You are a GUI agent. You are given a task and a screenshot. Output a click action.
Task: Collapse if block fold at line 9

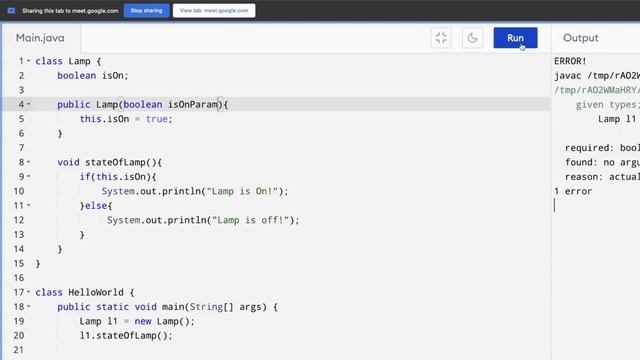tap(29, 176)
